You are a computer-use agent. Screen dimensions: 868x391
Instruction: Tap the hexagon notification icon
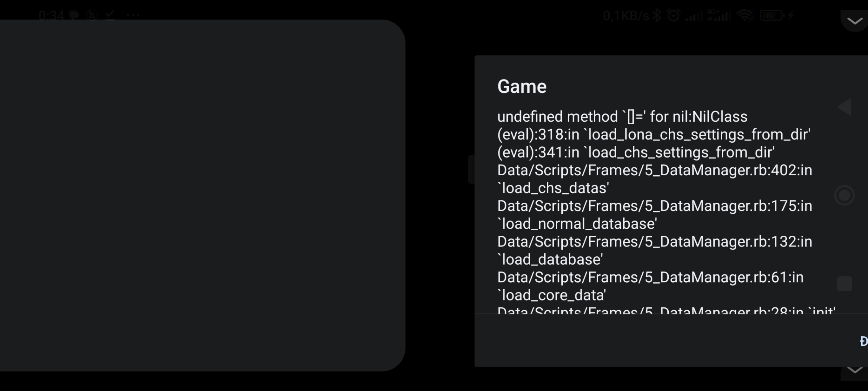(92, 16)
